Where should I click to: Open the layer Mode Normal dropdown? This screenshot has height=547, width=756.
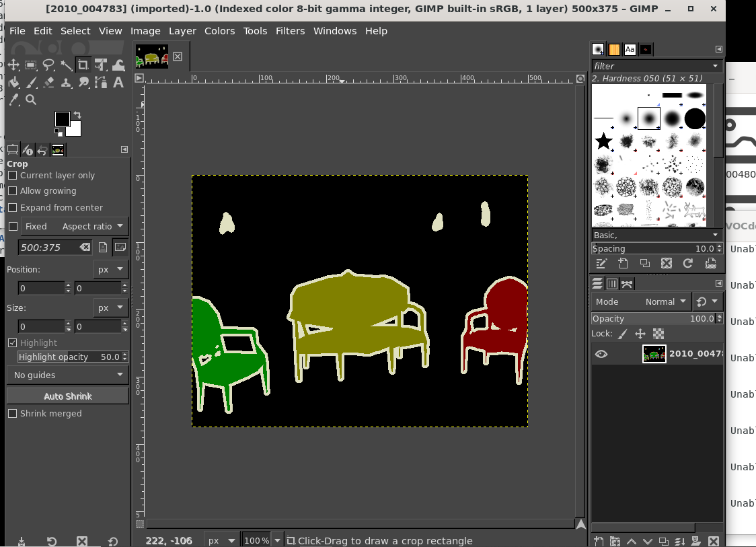pos(641,301)
